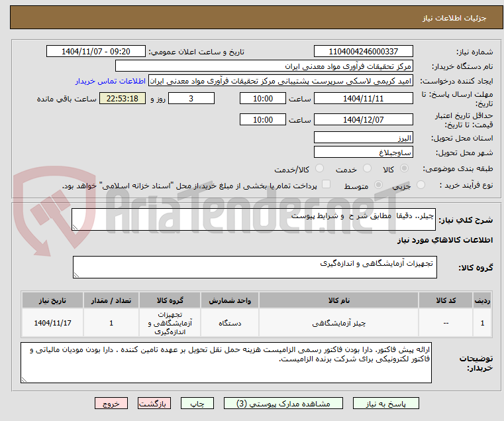Viewport: 504px width, 421px height.
Task: Click the تاریخ نیاز column header
Action: point(53,300)
